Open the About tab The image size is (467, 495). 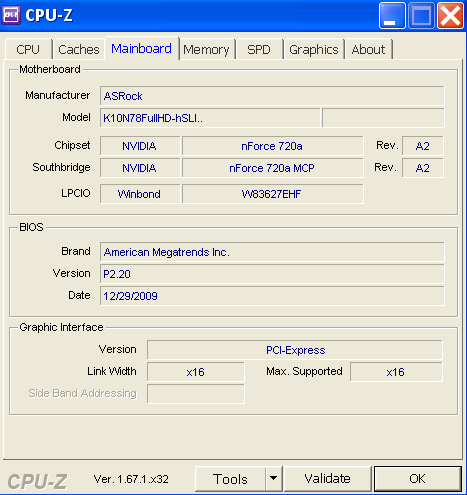(368, 50)
